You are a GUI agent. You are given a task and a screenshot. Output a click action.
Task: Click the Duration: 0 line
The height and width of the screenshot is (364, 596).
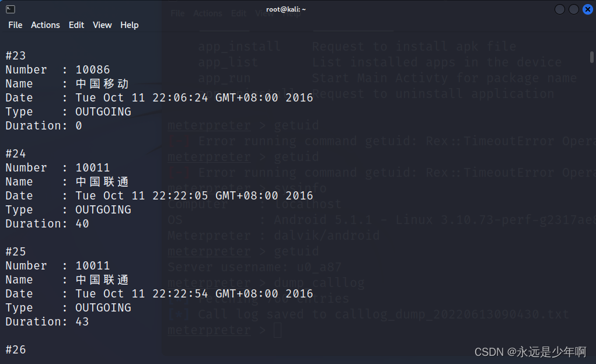[x=43, y=126]
